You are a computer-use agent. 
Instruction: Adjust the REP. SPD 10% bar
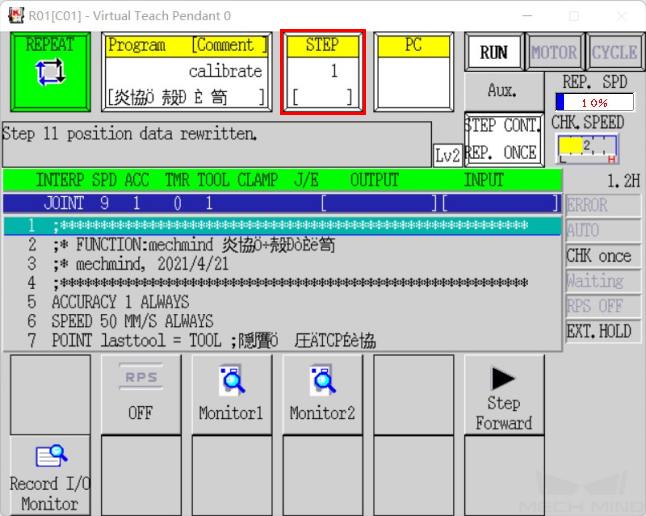[x=594, y=102]
